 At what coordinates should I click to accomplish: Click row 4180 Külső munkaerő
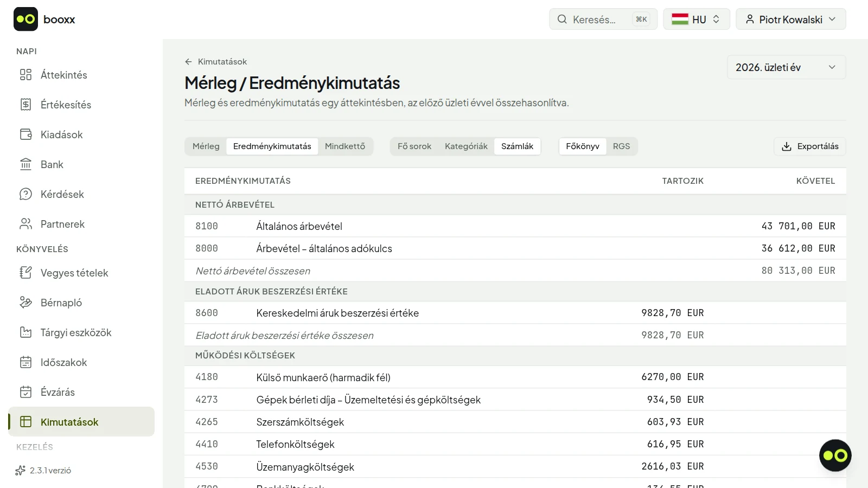click(515, 377)
